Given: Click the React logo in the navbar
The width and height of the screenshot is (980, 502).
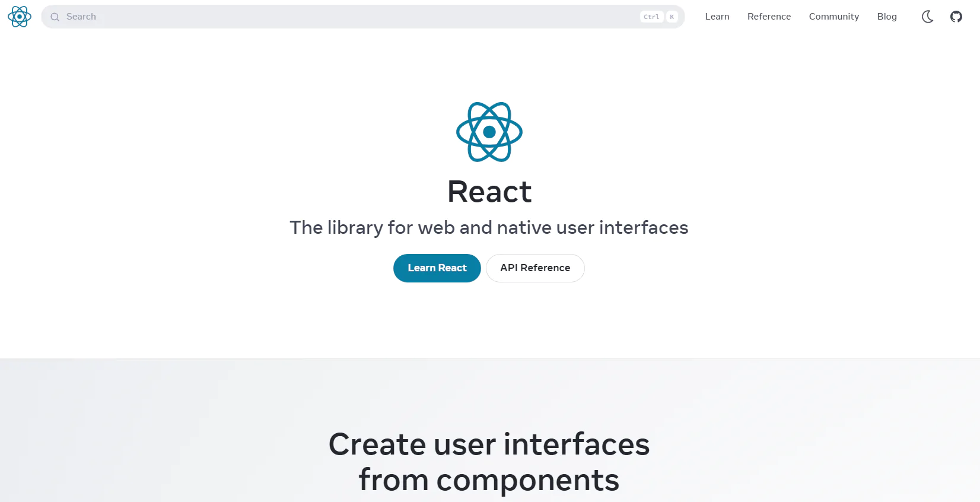Looking at the screenshot, I should [x=20, y=17].
